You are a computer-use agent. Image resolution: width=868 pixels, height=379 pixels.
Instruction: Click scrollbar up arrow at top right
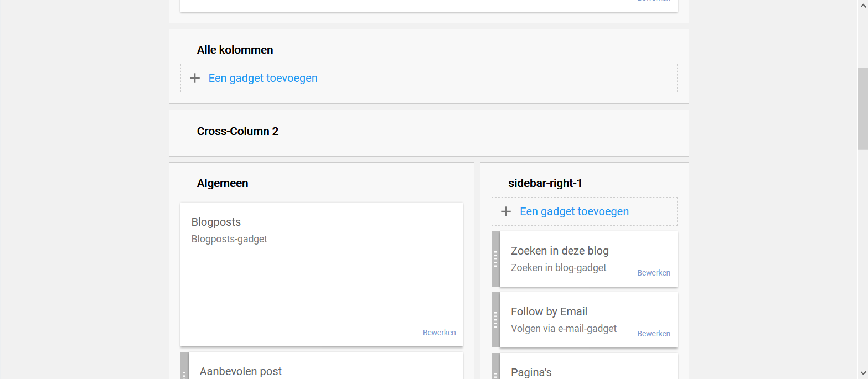pos(862,4)
